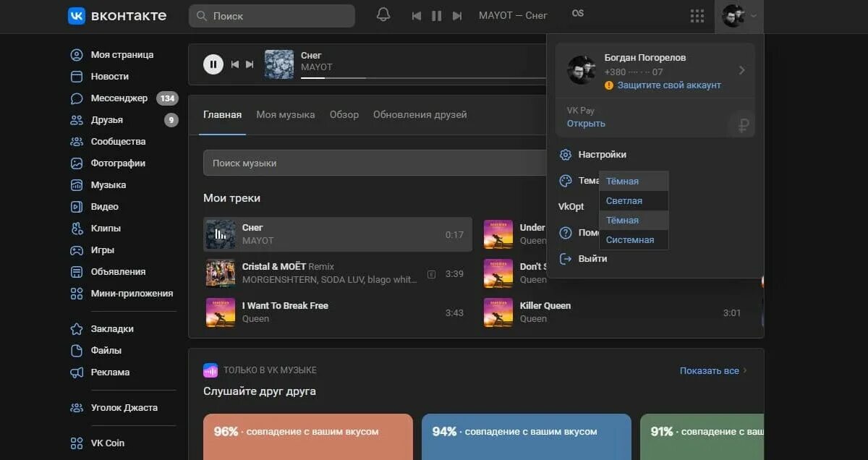Viewport: 868px width, 460px height.
Task: Click MAYOT artist name in player
Action: (x=317, y=67)
